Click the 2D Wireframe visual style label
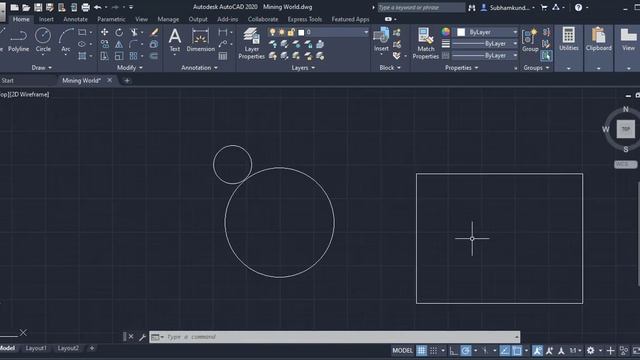 [29, 94]
